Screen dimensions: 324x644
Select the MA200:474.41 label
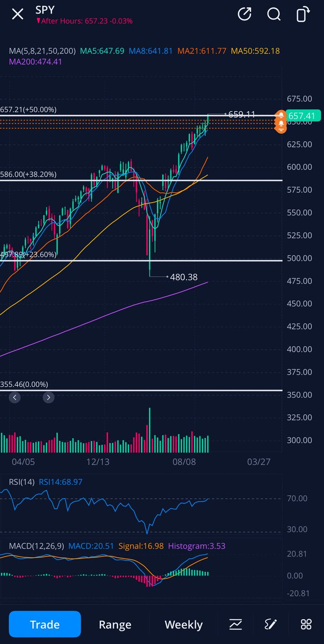tap(36, 62)
